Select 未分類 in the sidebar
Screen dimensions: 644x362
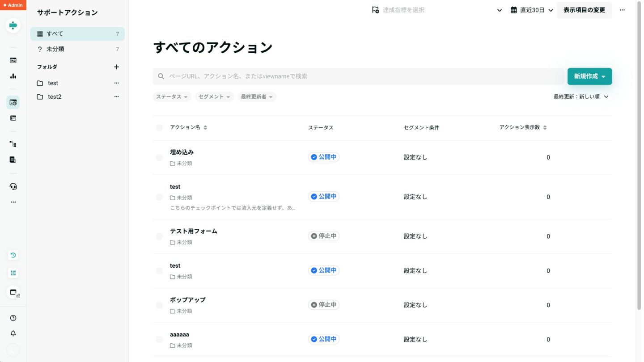click(x=77, y=49)
